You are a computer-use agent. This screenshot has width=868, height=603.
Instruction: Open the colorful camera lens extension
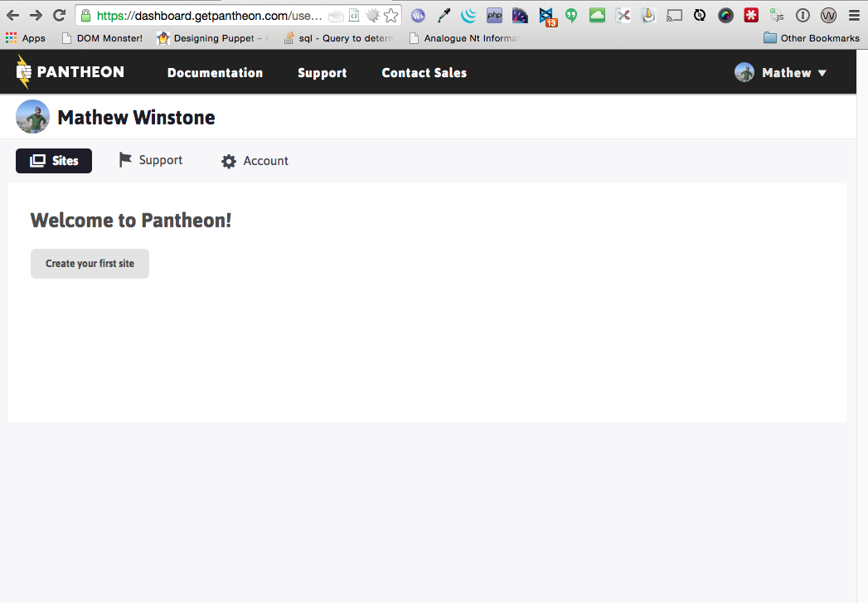click(725, 16)
